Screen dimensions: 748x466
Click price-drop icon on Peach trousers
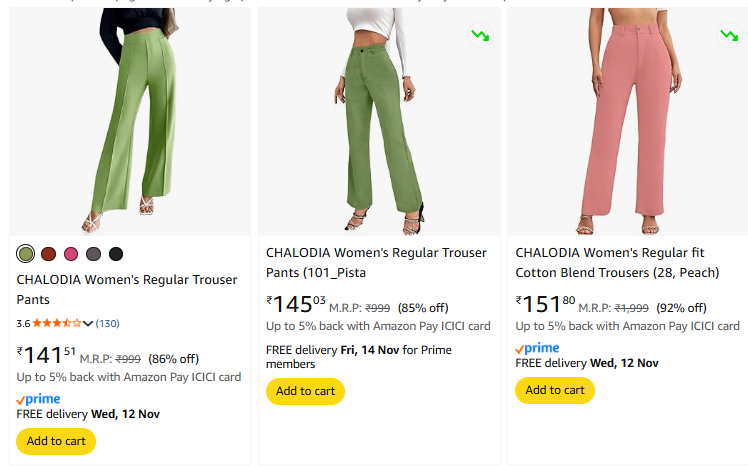pos(729,35)
